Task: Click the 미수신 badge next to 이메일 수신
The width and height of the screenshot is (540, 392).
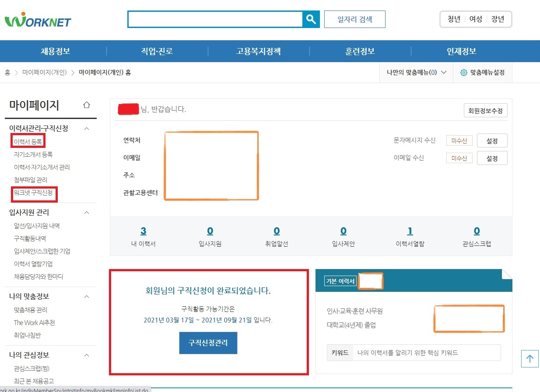Action: point(459,158)
